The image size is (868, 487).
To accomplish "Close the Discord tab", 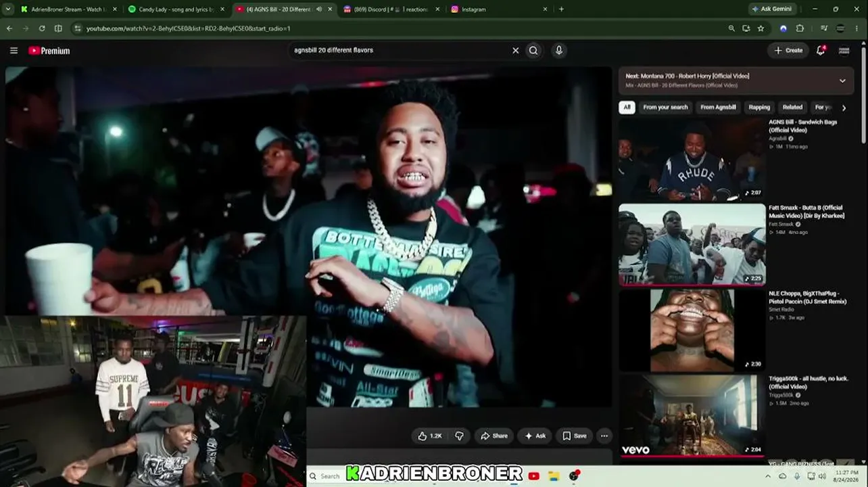I will pyautogui.click(x=437, y=9).
